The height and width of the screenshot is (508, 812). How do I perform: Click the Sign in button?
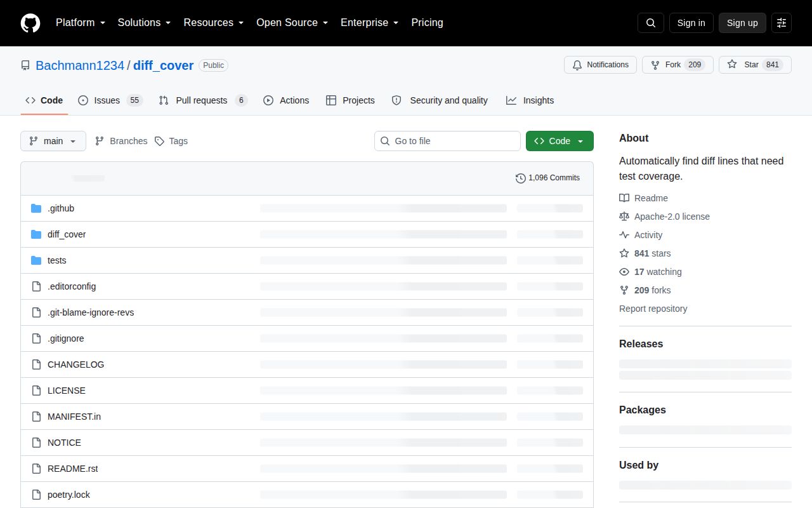point(691,23)
